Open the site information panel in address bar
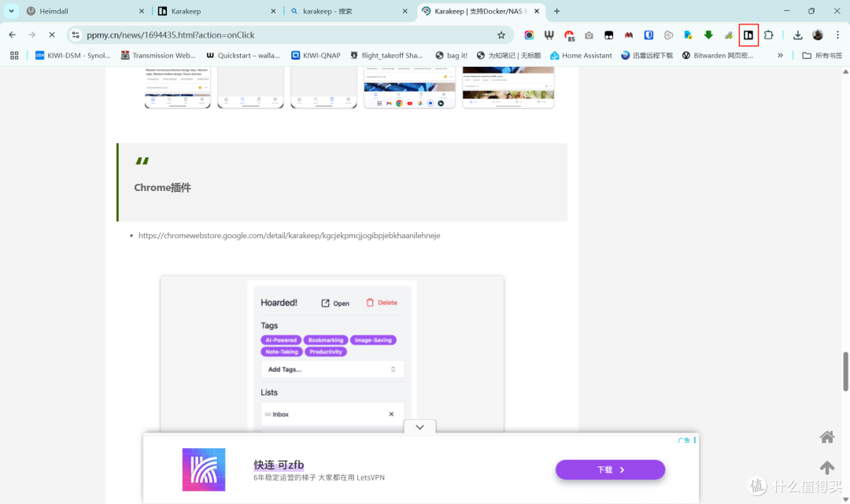The width and height of the screenshot is (850, 504). [76, 35]
